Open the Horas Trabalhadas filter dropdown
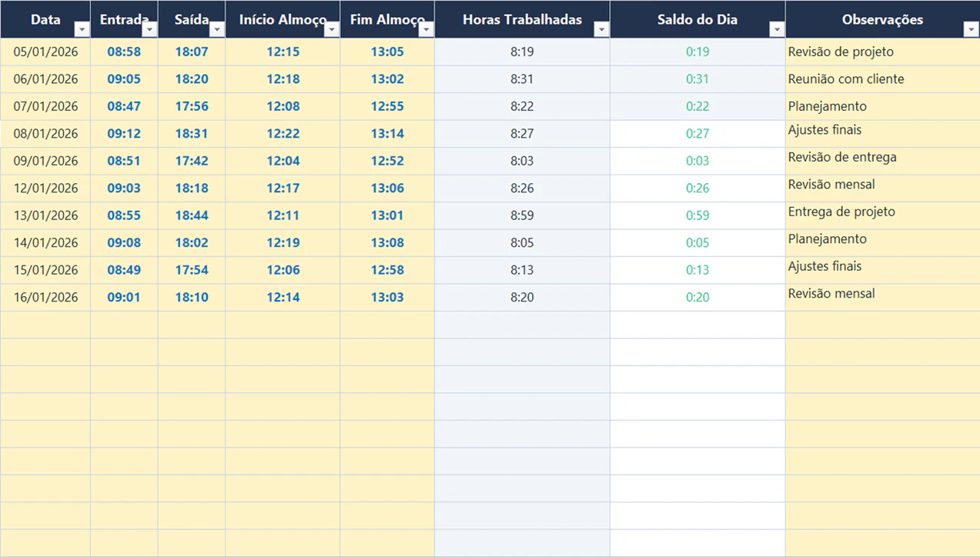The image size is (980, 557). (x=602, y=30)
